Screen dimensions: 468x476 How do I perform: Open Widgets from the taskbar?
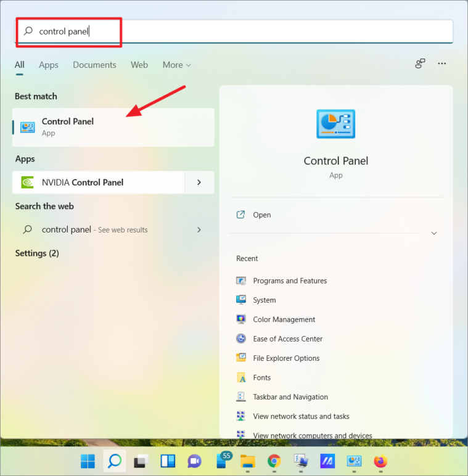tap(168, 461)
